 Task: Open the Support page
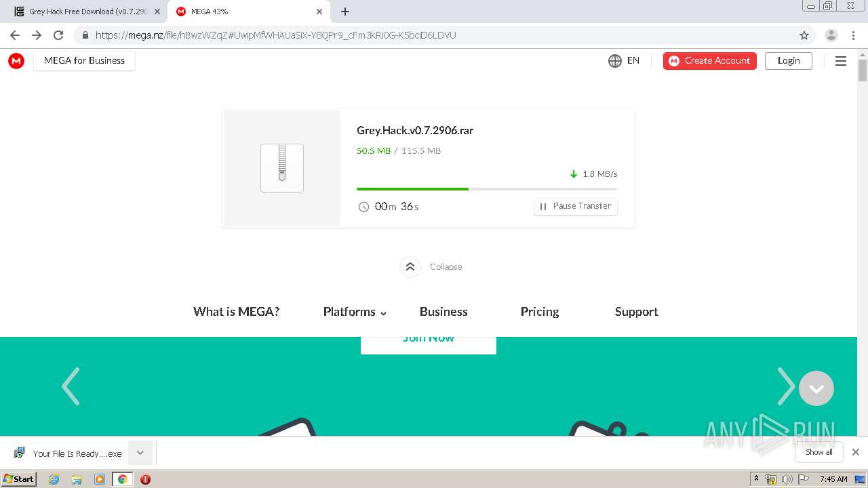tap(637, 312)
